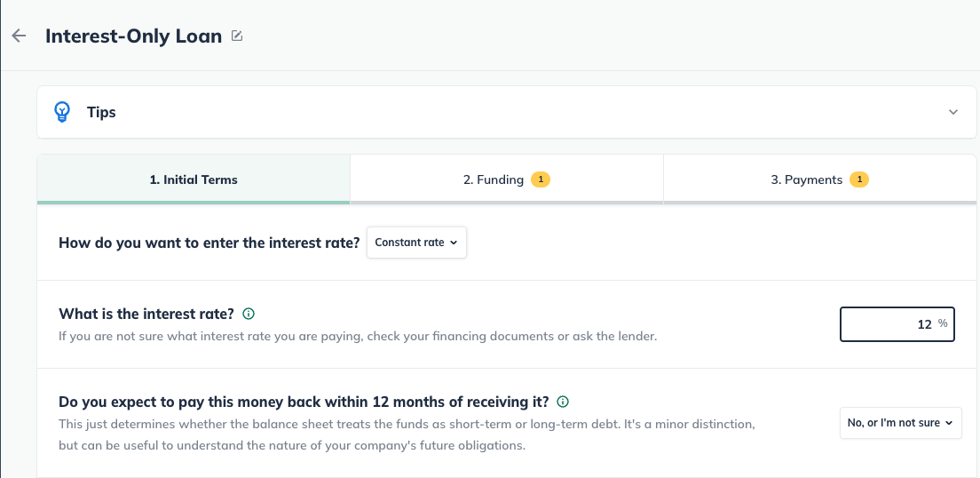
Task: Show info for the 12 months payback question
Action: 563,401
